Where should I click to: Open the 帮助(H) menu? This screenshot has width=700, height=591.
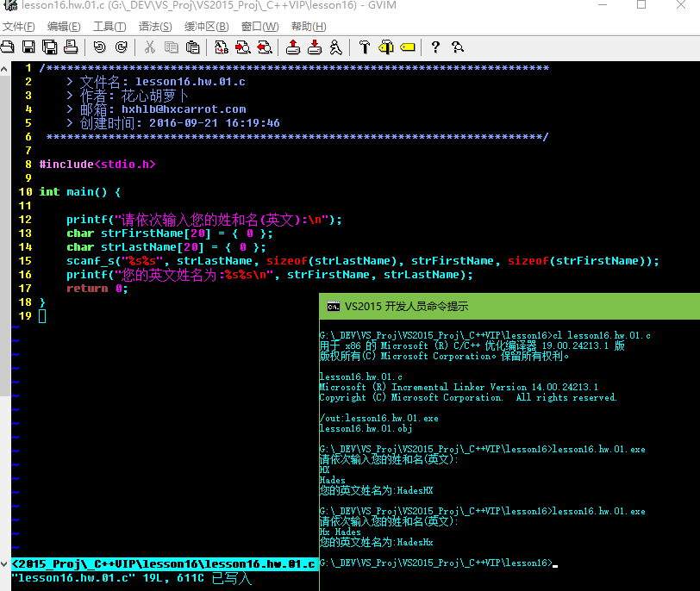pos(309,27)
